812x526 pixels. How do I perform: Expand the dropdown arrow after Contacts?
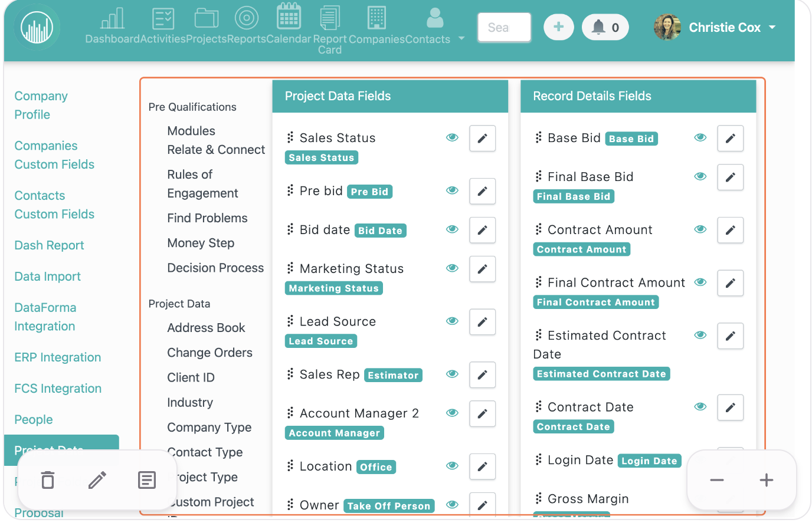tap(461, 38)
